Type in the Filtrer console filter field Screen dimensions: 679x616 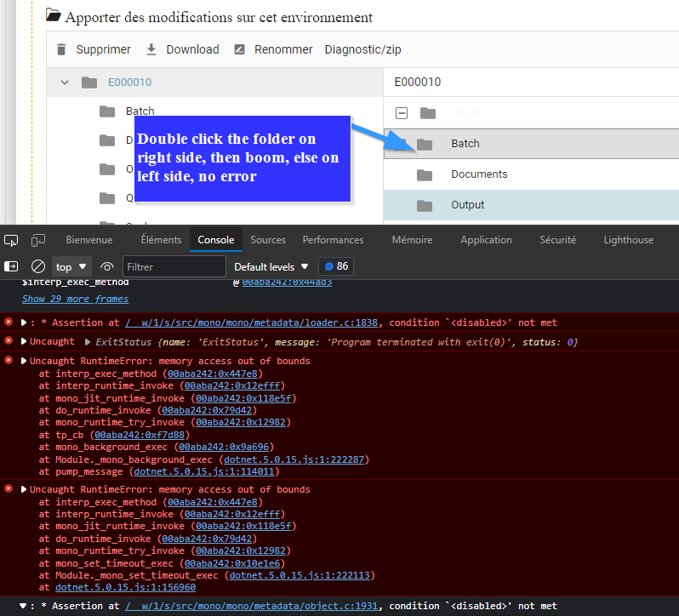[174, 266]
